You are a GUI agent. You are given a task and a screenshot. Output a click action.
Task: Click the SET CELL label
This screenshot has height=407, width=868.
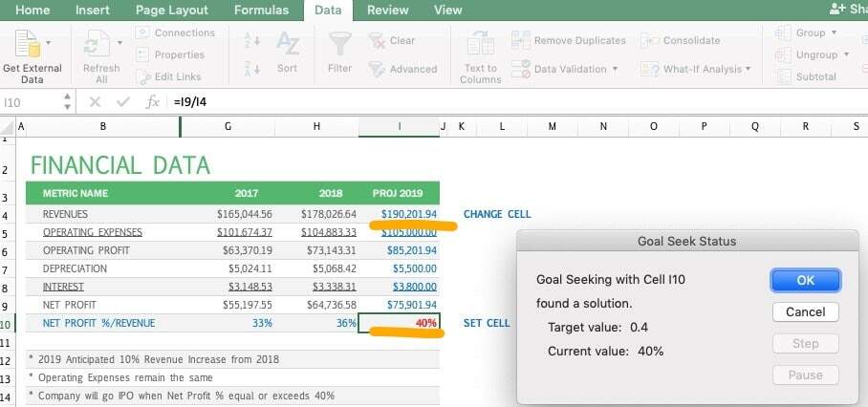487,323
